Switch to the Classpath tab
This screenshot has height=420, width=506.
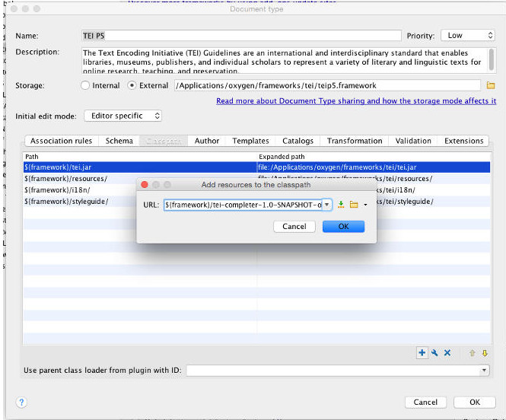coord(164,141)
